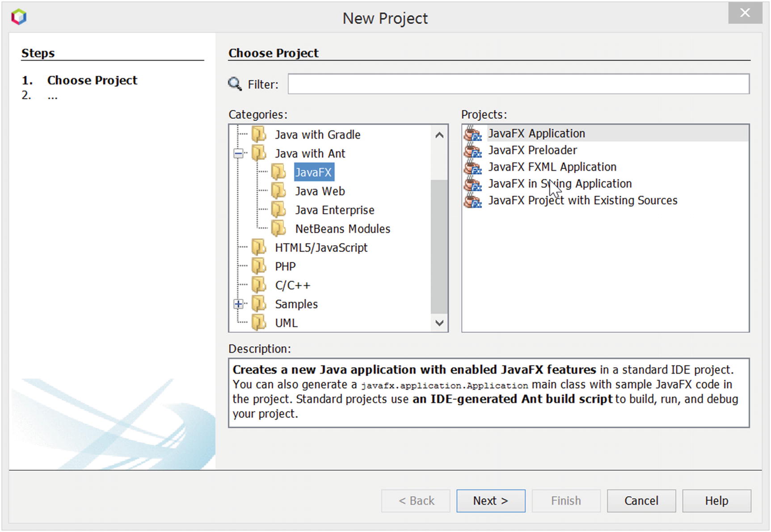The height and width of the screenshot is (532, 771).
Task: Select the Java Web category
Action: 320,191
